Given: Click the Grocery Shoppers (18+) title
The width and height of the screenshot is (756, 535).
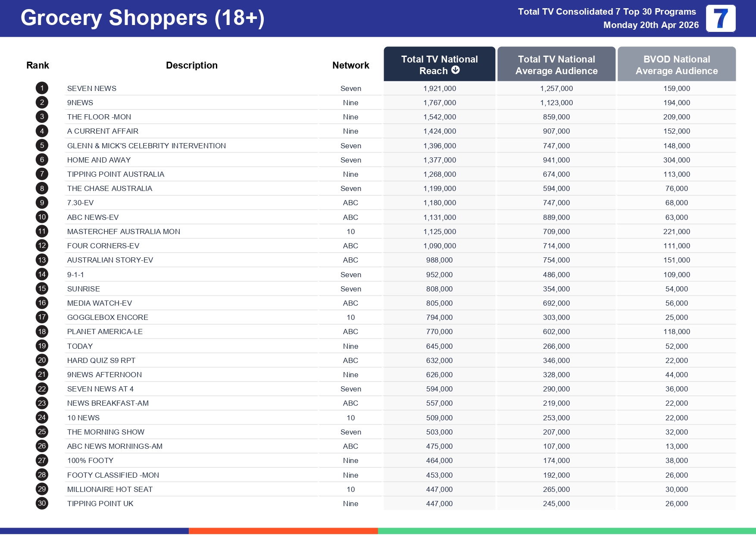Looking at the screenshot, I should point(142,18).
